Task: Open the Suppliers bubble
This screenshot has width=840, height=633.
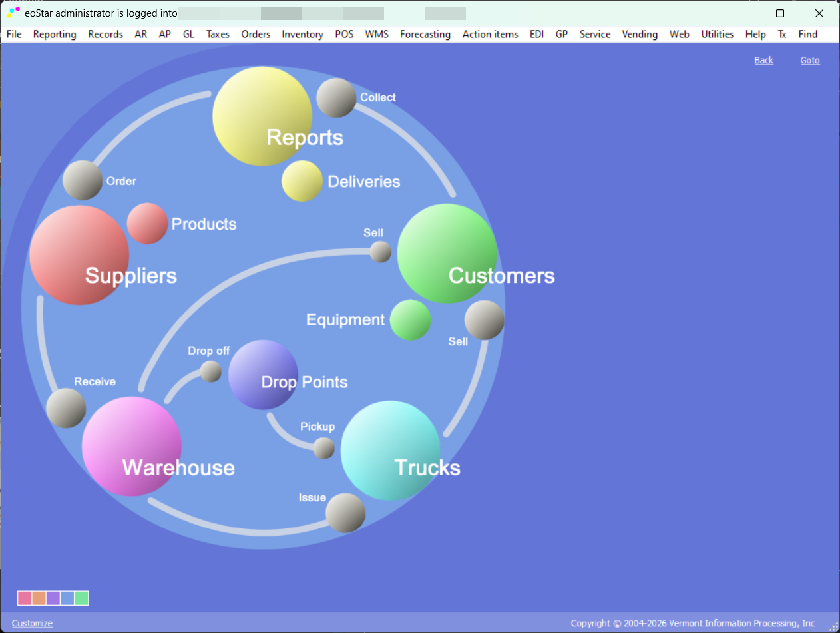Action: click(x=79, y=255)
